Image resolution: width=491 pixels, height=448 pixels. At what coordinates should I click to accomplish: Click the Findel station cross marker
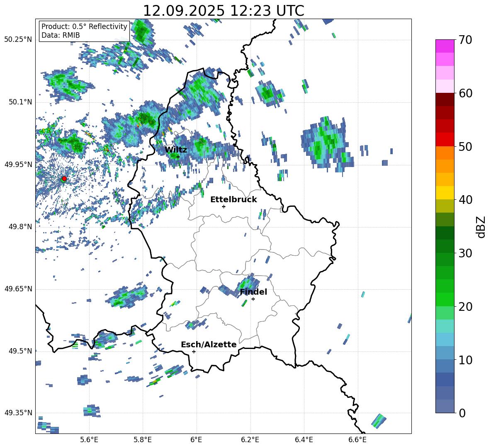253,299
